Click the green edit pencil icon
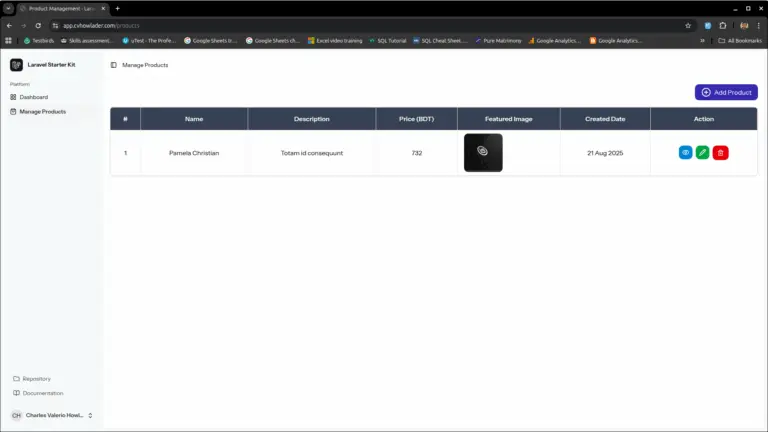The width and height of the screenshot is (768, 432). (x=703, y=153)
